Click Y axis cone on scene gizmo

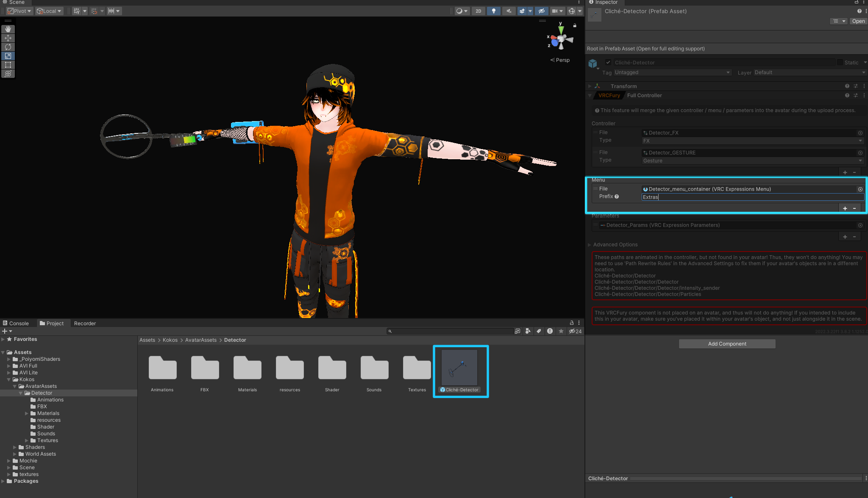pos(561,30)
